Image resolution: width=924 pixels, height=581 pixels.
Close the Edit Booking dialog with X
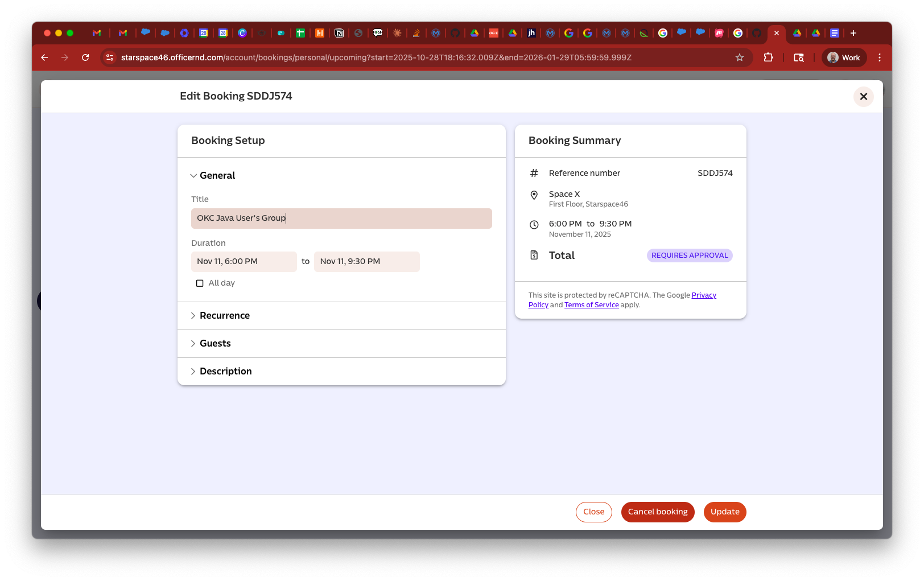[863, 97]
